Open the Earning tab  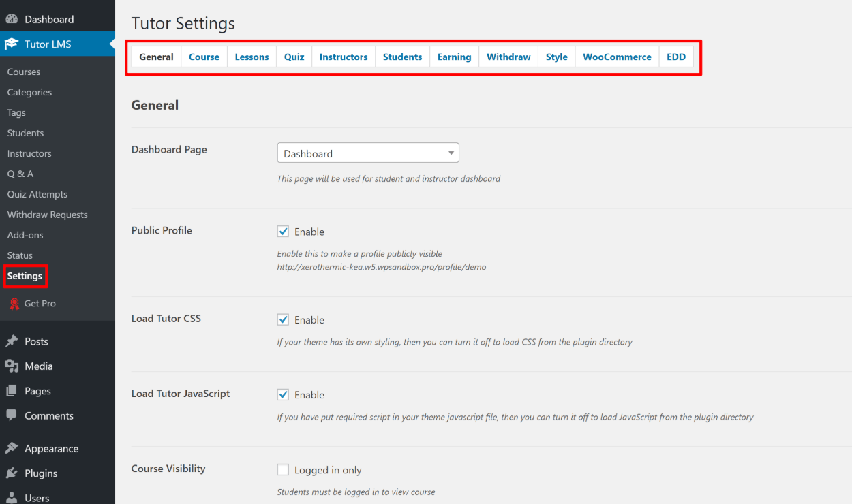tap(454, 57)
